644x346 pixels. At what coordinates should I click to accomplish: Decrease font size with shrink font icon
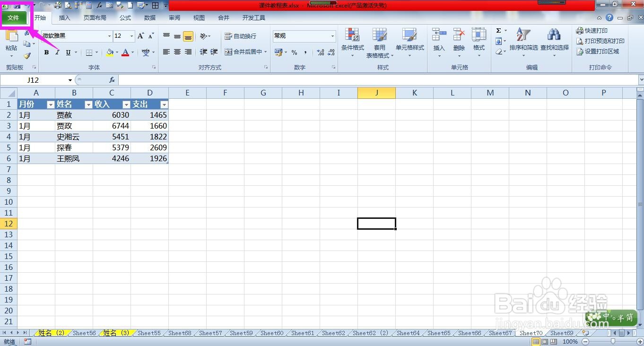pos(151,36)
